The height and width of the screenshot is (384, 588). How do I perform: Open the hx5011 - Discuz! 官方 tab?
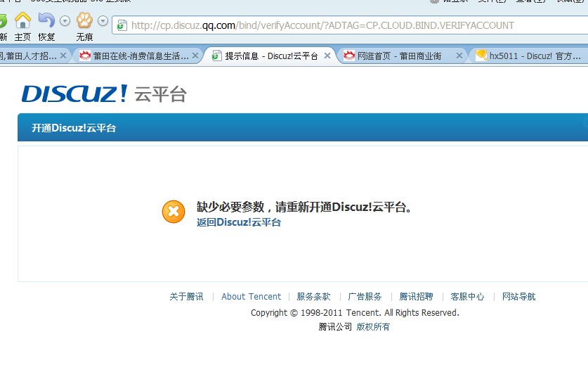pyautogui.click(x=529, y=56)
